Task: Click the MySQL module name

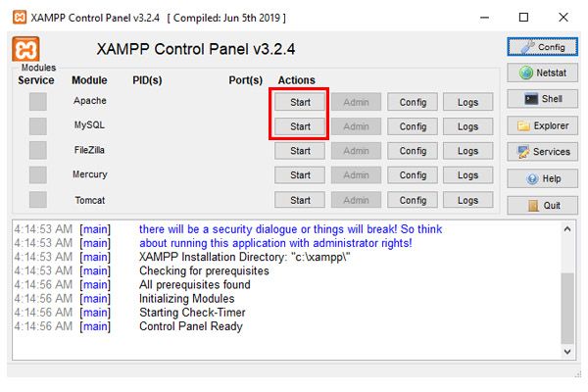Action: [89, 124]
